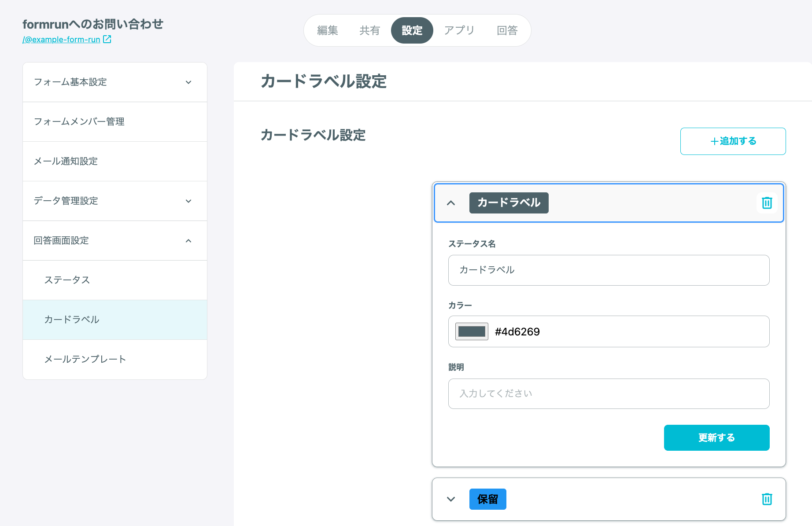Open the 回答 tab
The image size is (812, 526).
[507, 30]
